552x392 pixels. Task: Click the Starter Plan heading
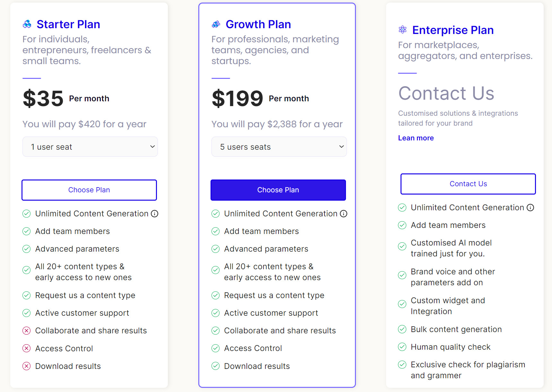tap(68, 24)
